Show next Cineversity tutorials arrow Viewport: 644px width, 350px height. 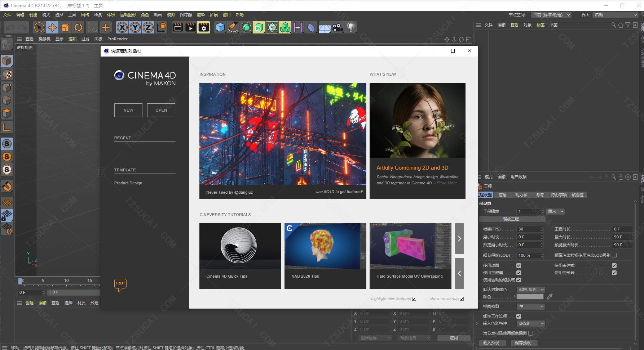[x=459, y=238]
